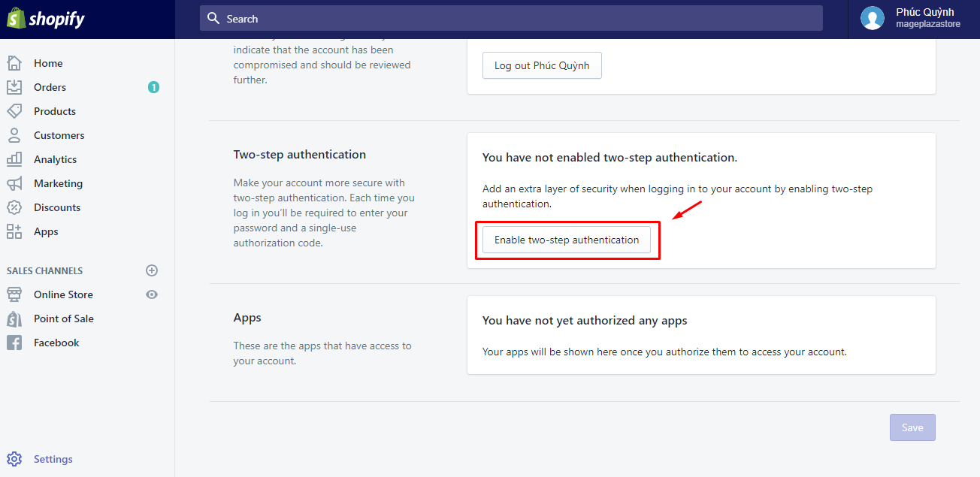The height and width of the screenshot is (477, 980).
Task: Click Log out Phúc Quỳnh button
Action: (x=542, y=65)
